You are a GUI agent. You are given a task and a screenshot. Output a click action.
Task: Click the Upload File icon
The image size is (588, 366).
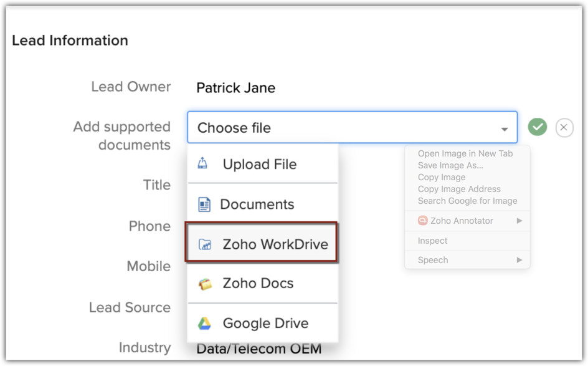point(202,163)
